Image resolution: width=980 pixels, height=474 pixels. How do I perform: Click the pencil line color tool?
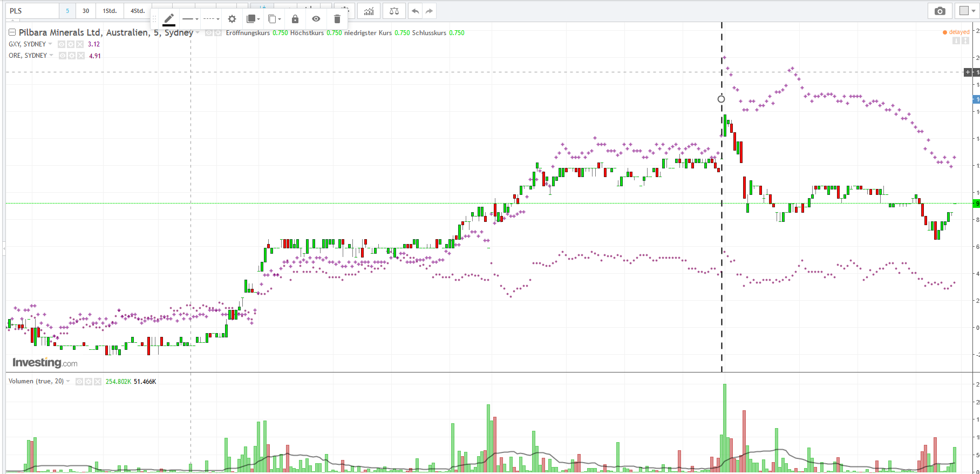tap(169, 19)
